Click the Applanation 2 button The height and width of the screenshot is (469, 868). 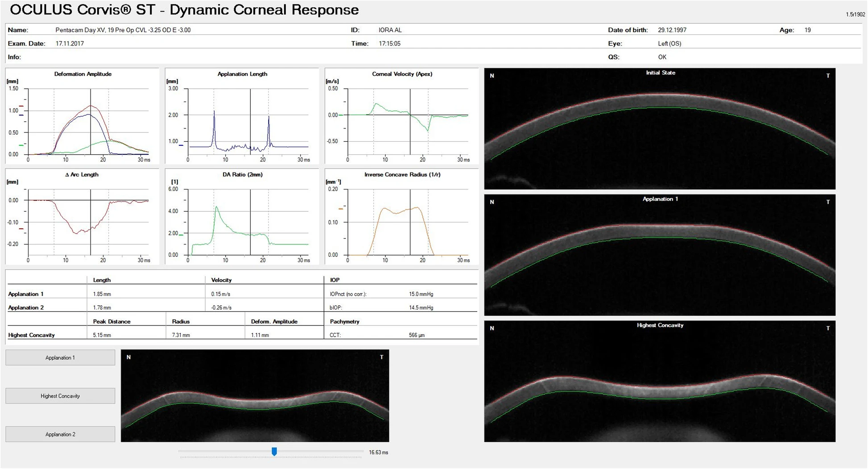coord(60,434)
